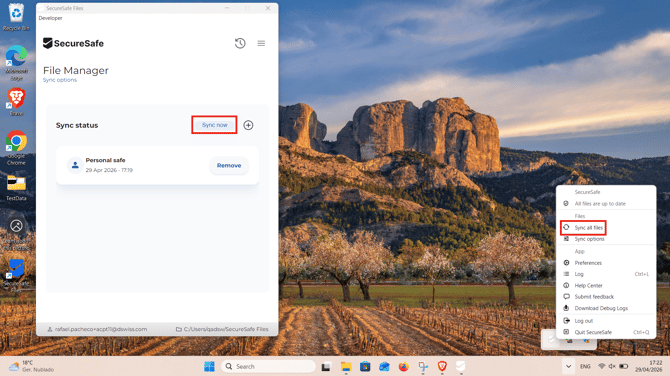Open the sync history clock icon
The width and height of the screenshot is (670, 376).
click(240, 43)
